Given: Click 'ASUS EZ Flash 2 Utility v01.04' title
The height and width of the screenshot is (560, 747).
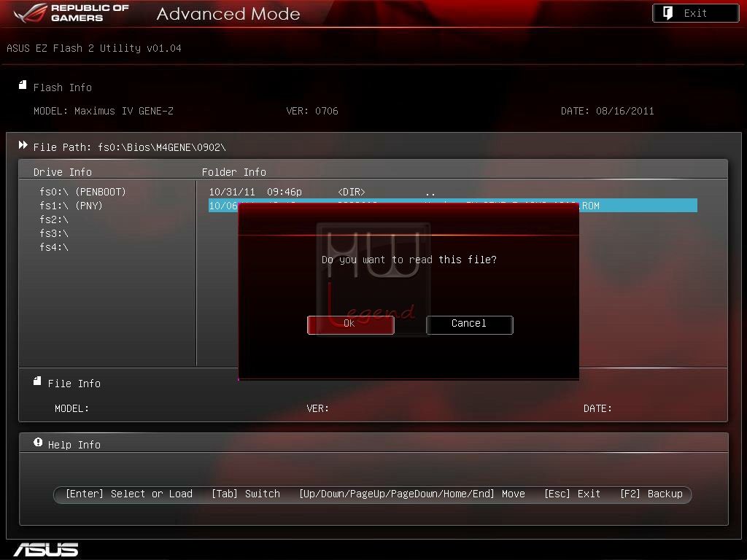Looking at the screenshot, I should tap(94, 48).
